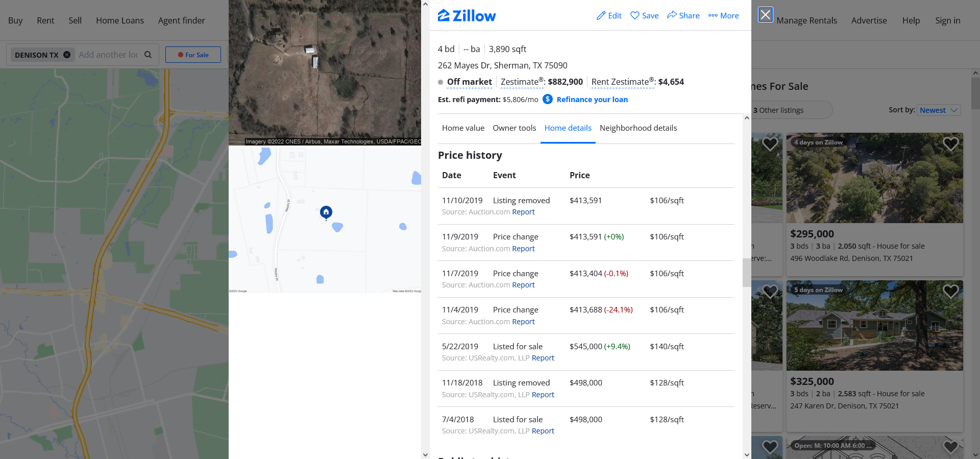Open the Rent menu
Viewport: 980px width, 459px height.
point(45,20)
